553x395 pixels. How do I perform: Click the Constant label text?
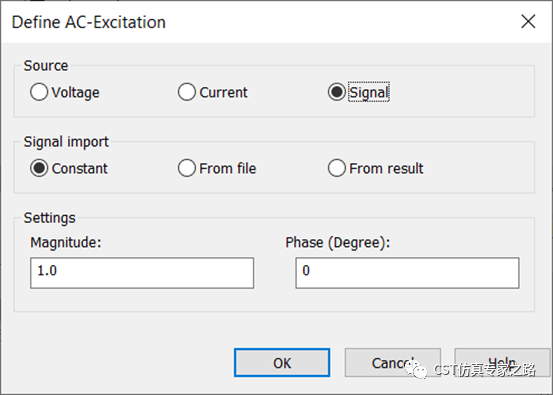coord(80,168)
